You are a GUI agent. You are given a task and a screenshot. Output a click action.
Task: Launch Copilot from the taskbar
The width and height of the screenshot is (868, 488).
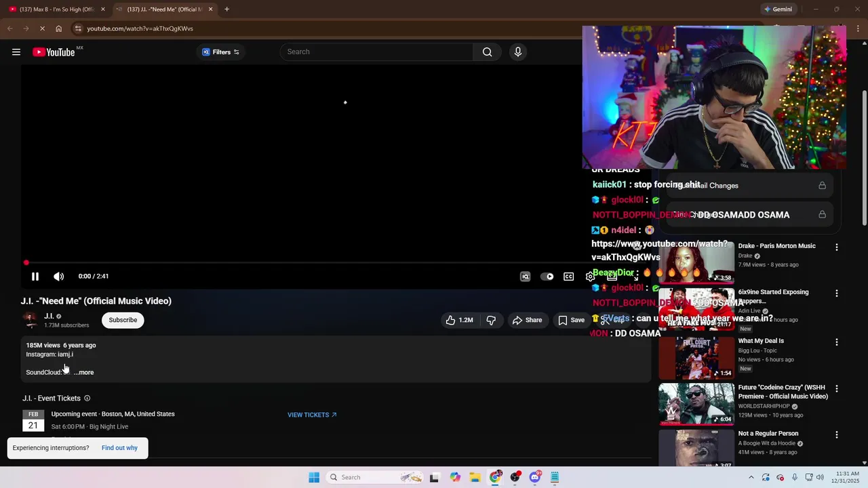455,477
